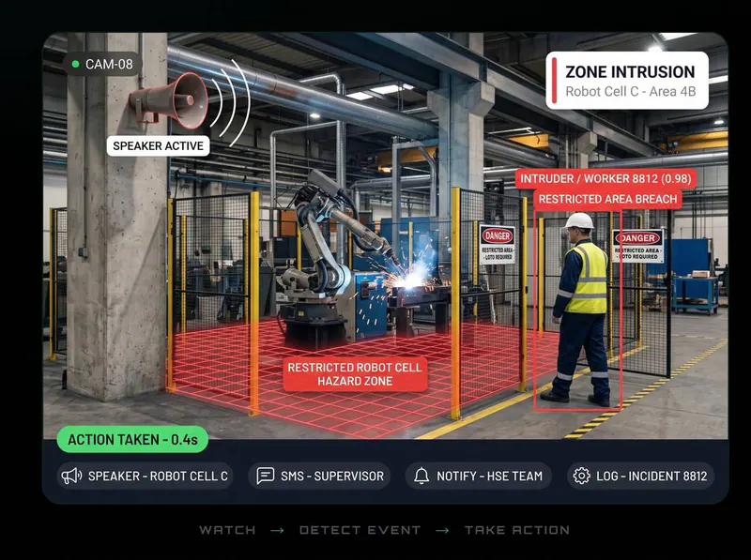Open the ZONE INTRUSION alert card

627,81
